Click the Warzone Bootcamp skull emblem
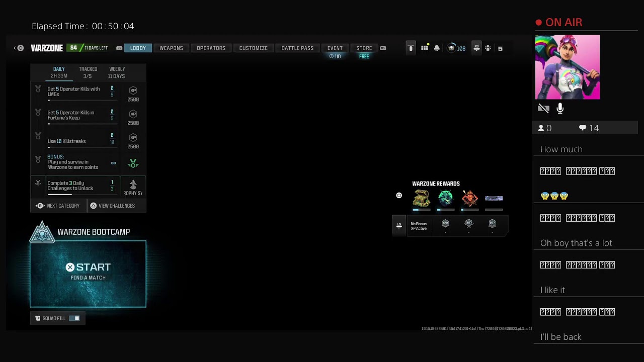This screenshot has width=644, height=362. (42, 232)
